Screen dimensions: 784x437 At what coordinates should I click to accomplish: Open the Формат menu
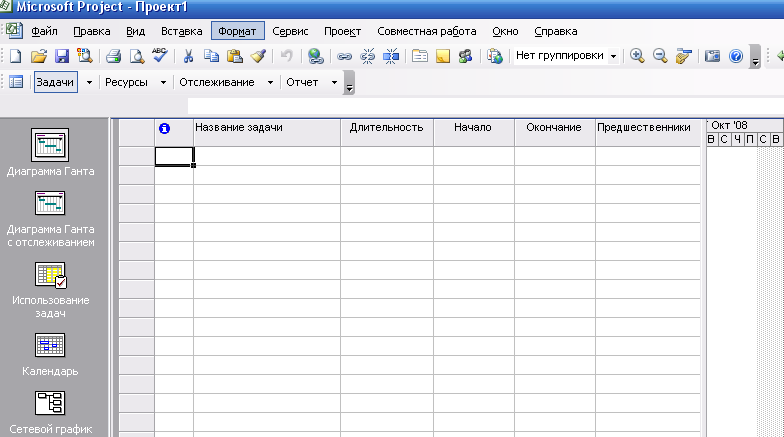click(238, 31)
